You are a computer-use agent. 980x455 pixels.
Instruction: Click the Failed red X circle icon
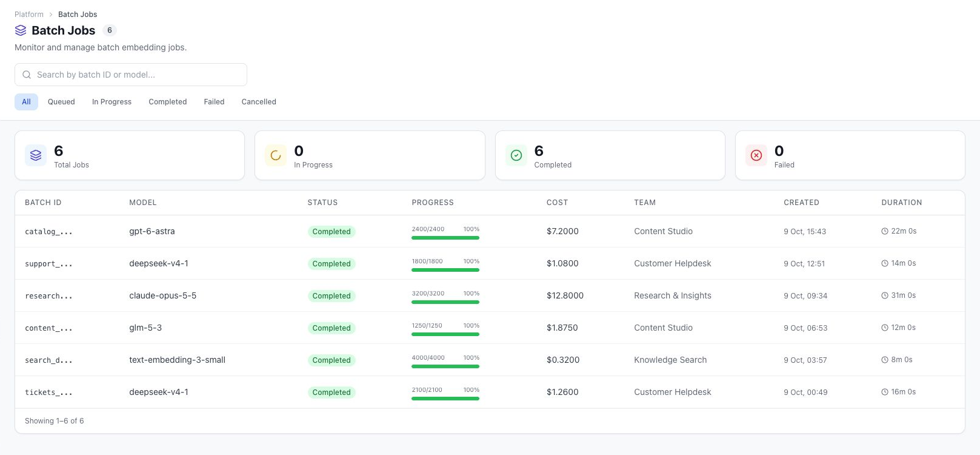[x=756, y=155]
